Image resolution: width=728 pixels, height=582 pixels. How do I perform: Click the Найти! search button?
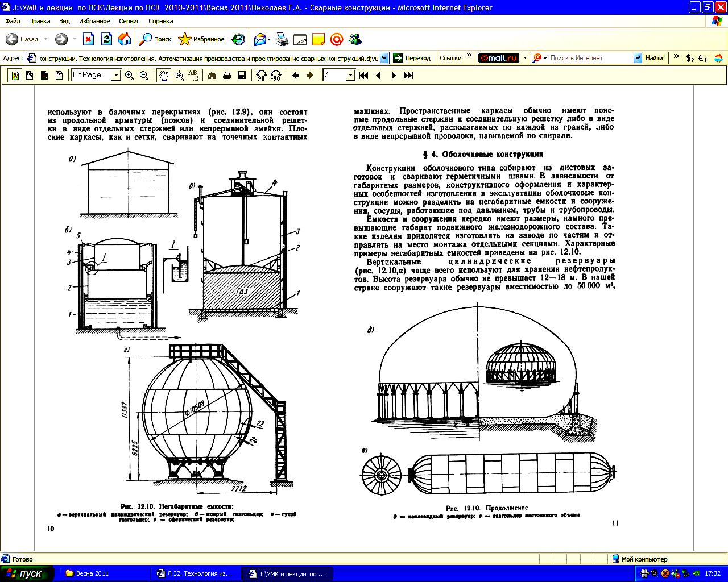pos(655,58)
